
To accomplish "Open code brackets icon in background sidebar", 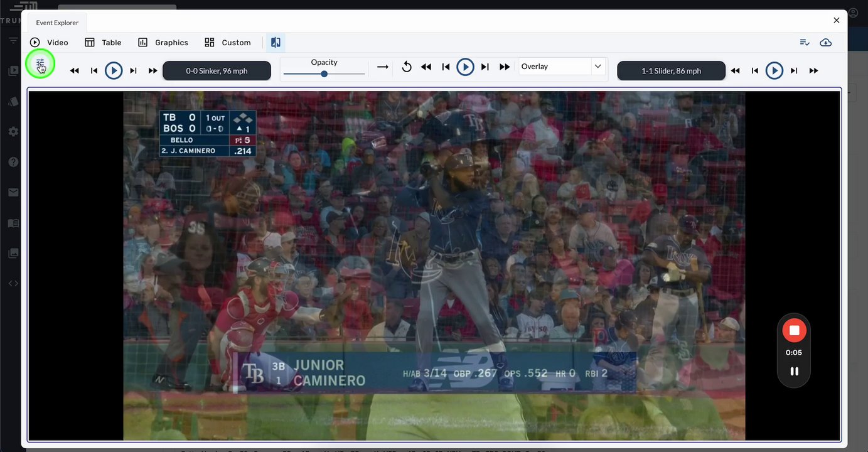I will [13, 283].
